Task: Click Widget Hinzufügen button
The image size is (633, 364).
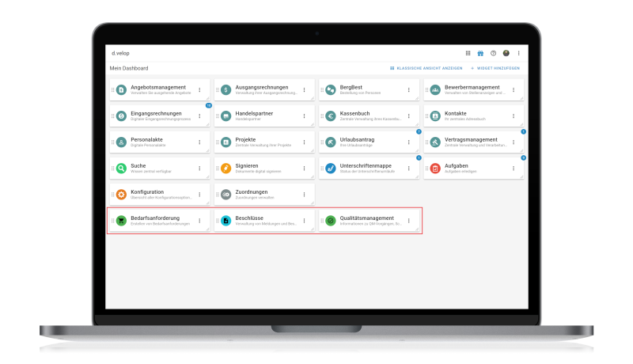Action: (495, 69)
